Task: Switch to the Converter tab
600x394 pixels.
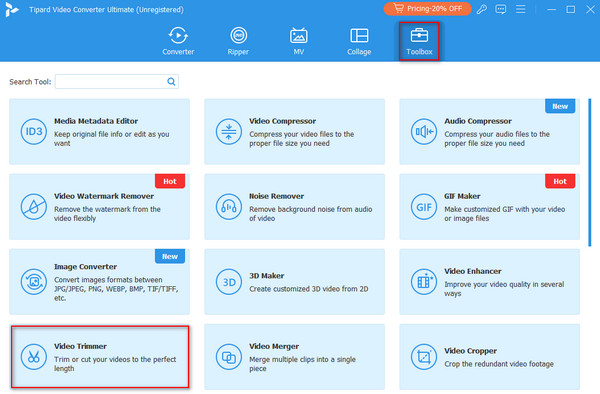Action: click(178, 41)
